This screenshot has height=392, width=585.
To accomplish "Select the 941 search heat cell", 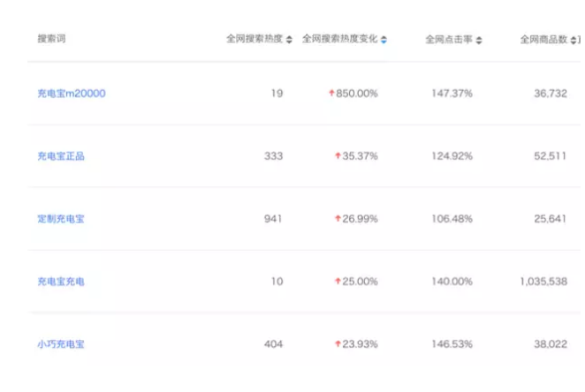I will [273, 219].
